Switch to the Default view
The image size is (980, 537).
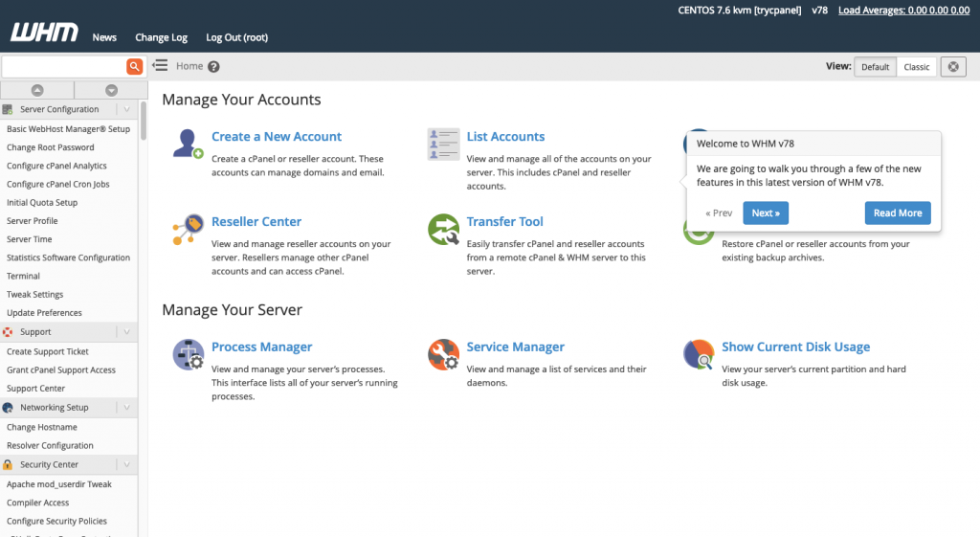pyautogui.click(x=875, y=67)
